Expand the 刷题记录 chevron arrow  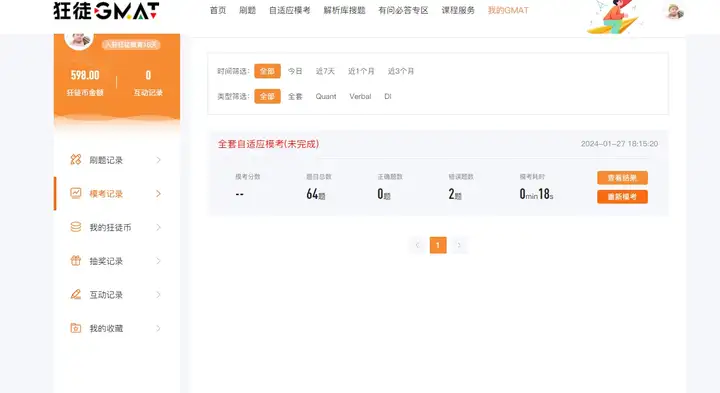(x=158, y=160)
